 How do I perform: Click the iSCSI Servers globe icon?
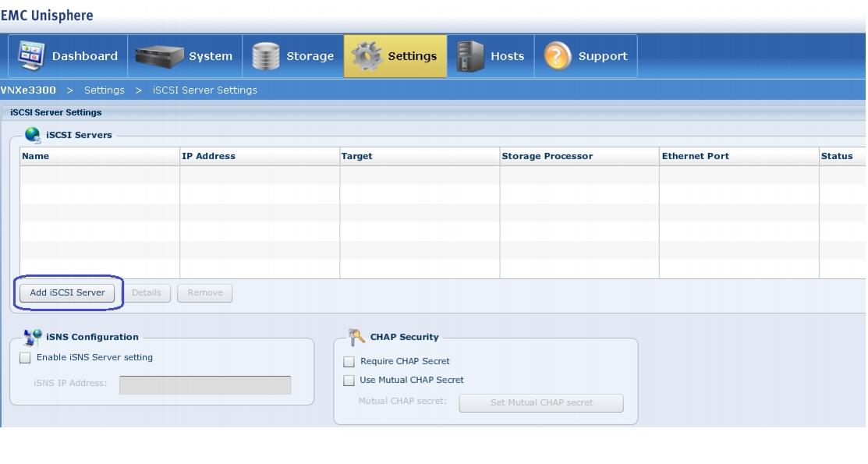pos(33,135)
